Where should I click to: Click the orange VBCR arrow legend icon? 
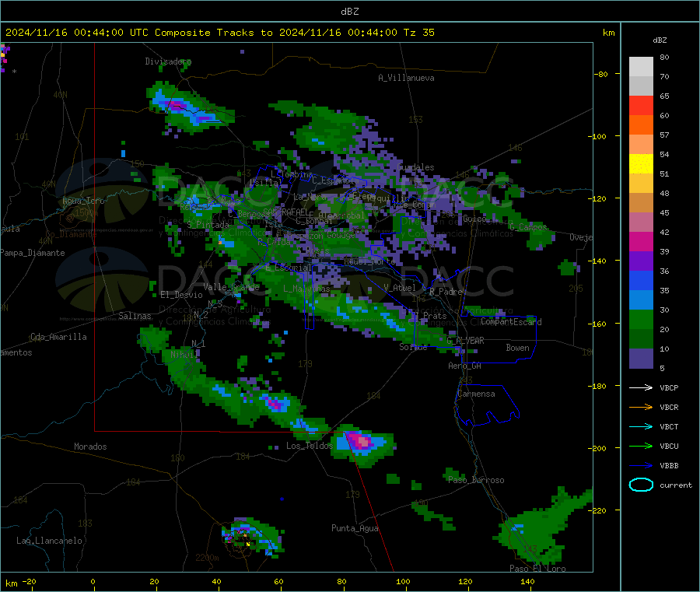point(641,407)
